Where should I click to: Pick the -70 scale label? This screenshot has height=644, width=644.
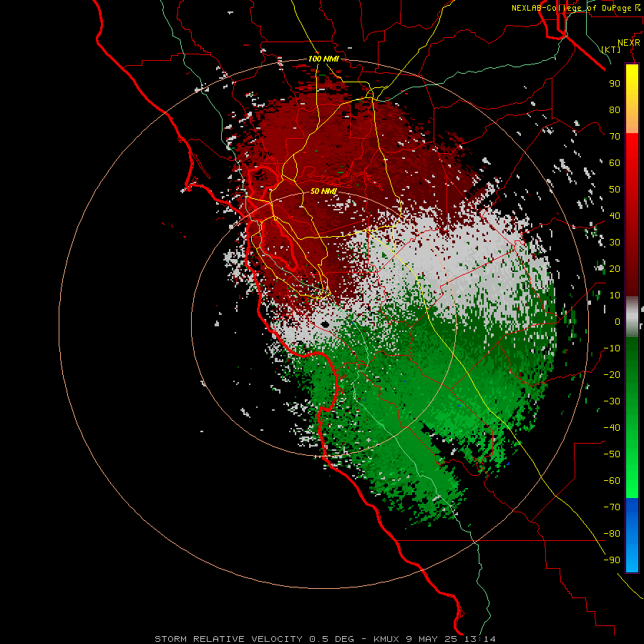tap(612, 507)
